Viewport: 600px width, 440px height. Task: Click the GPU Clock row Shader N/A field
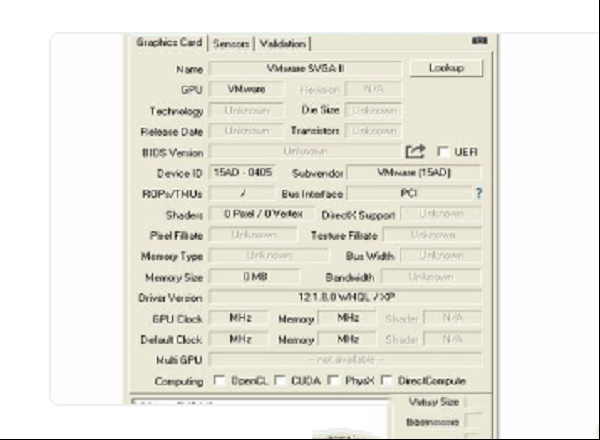pos(453,318)
